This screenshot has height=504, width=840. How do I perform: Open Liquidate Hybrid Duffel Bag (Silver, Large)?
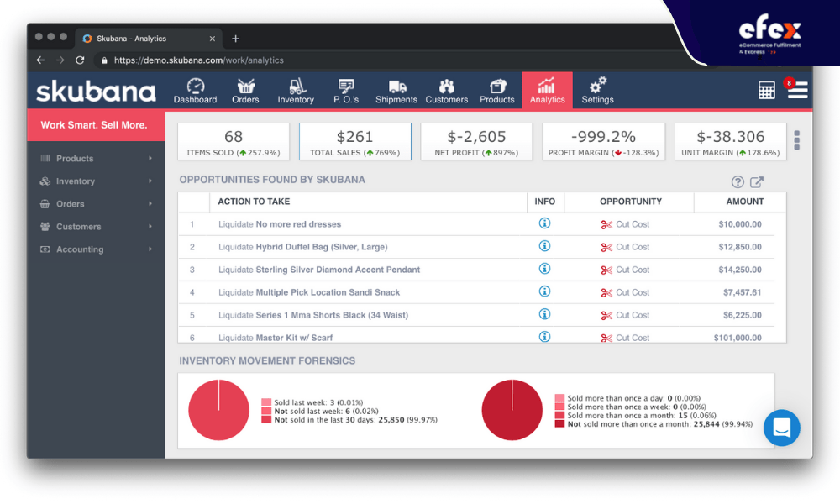(x=302, y=247)
